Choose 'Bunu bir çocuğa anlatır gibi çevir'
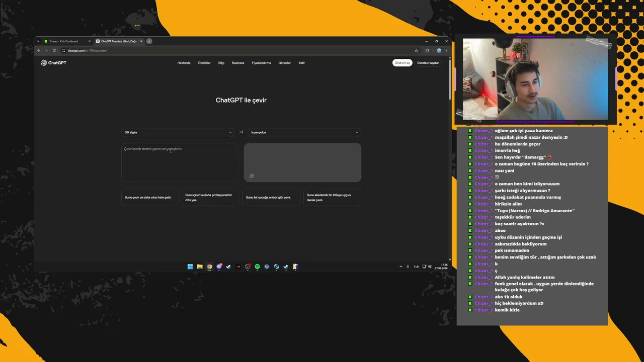The image size is (644, 362). coord(271,198)
